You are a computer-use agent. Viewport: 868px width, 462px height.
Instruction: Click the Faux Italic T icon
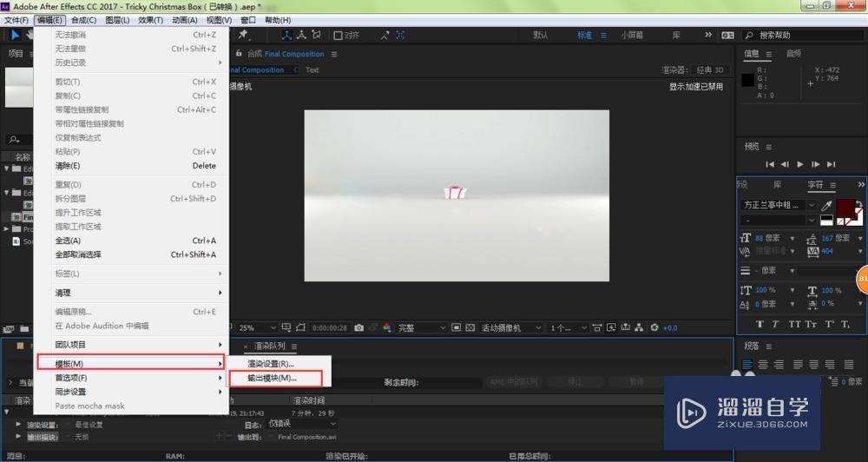click(775, 325)
